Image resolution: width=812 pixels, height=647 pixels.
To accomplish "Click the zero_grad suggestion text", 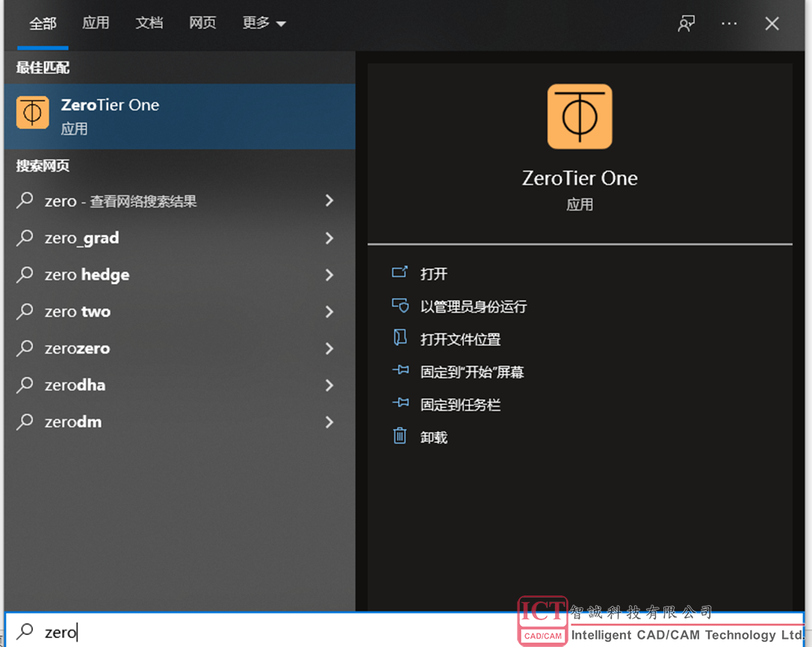I will [x=82, y=238].
